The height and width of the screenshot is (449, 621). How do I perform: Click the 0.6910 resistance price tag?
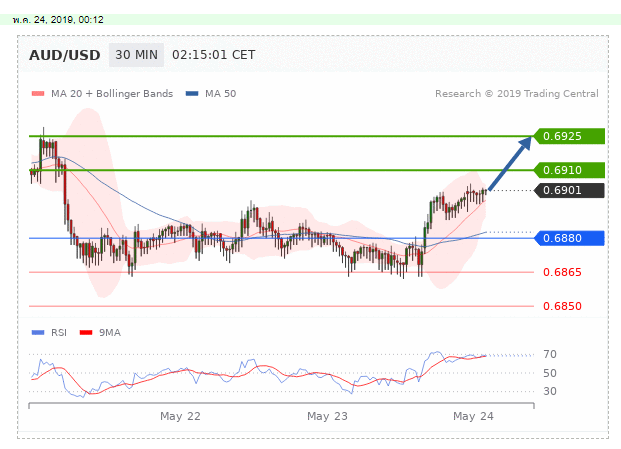tap(569, 170)
